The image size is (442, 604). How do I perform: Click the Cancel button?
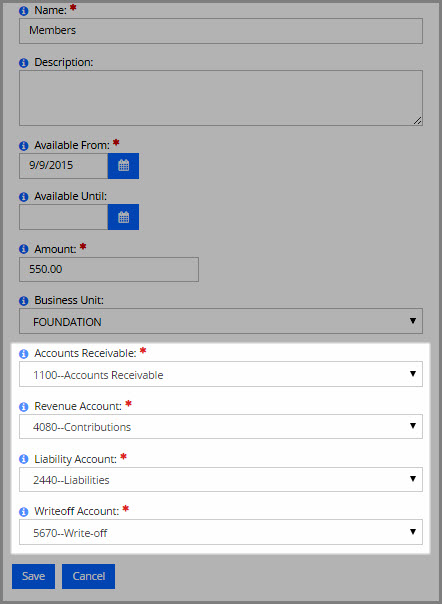(x=89, y=576)
